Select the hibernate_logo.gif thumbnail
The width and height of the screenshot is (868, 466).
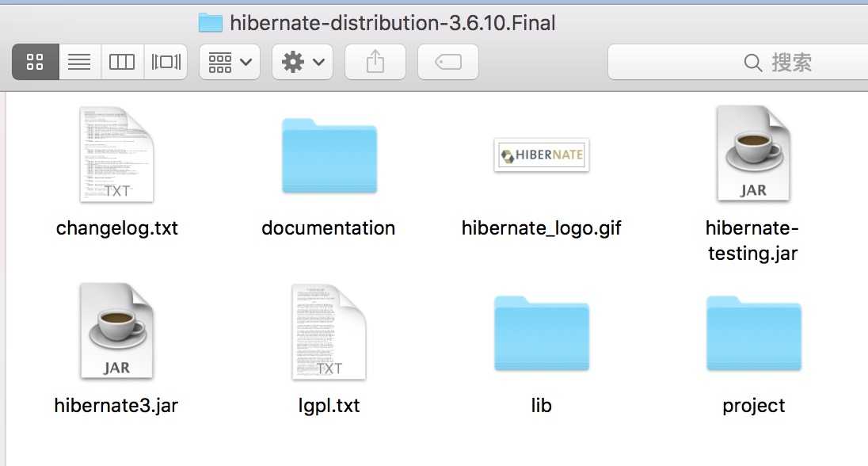[x=542, y=155]
